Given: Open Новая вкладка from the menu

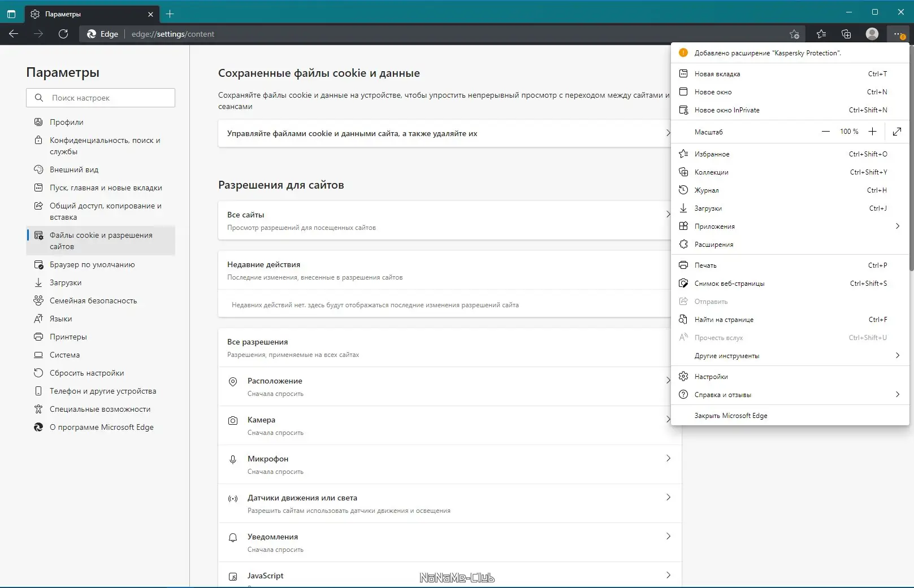Looking at the screenshot, I should click(790, 73).
